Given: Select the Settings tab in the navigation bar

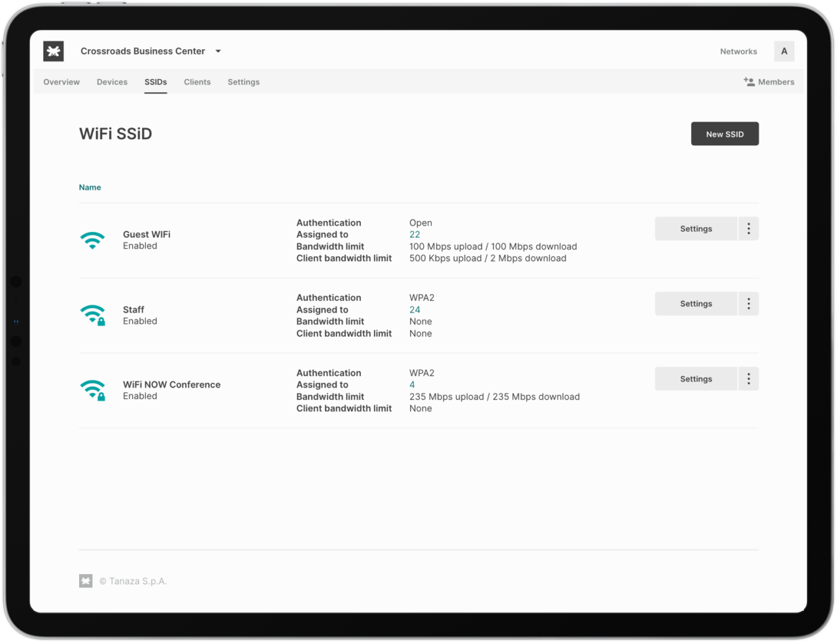Looking at the screenshot, I should point(243,82).
